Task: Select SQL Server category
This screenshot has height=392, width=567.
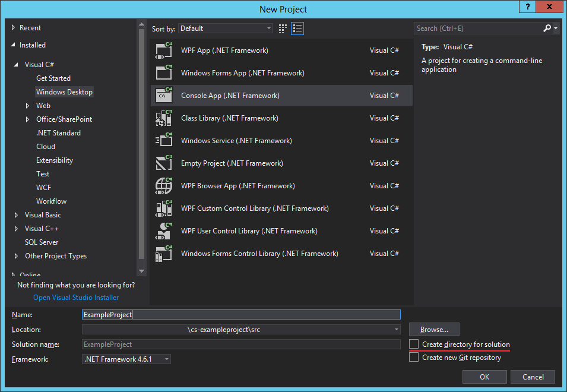Action: click(42, 242)
